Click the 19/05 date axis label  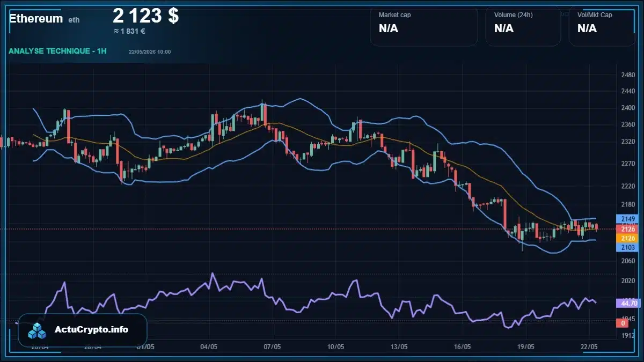[525, 347]
